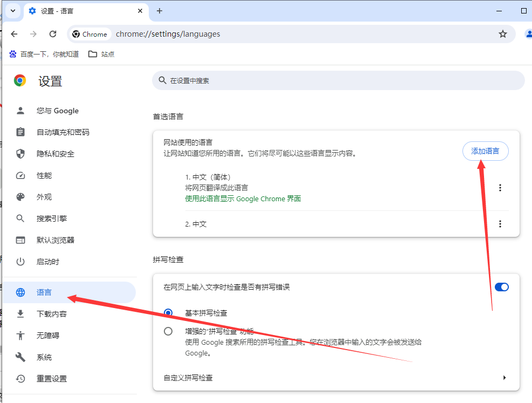The height and width of the screenshot is (403, 532).
Task: Click the speedometer icon for 性能
Action: click(x=20, y=175)
